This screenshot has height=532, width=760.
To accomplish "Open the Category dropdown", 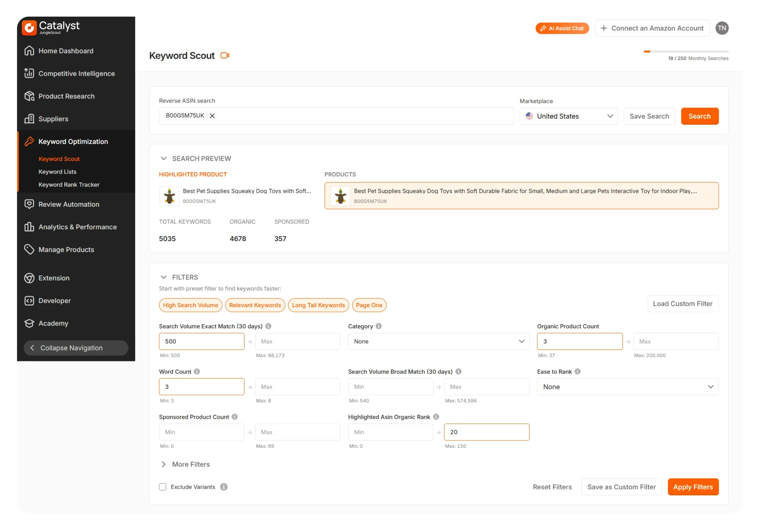I will (439, 341).
